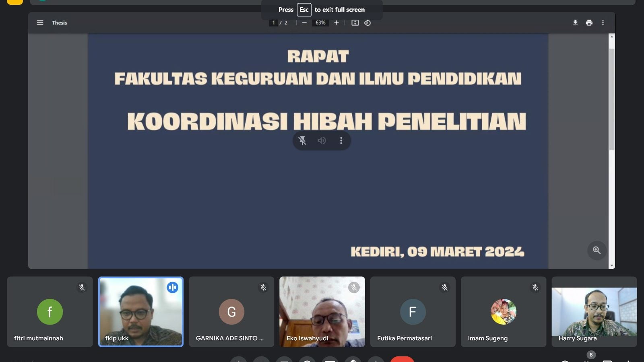
Task: Click the PDF vertical scrollbar
Action: pos(611,101)
